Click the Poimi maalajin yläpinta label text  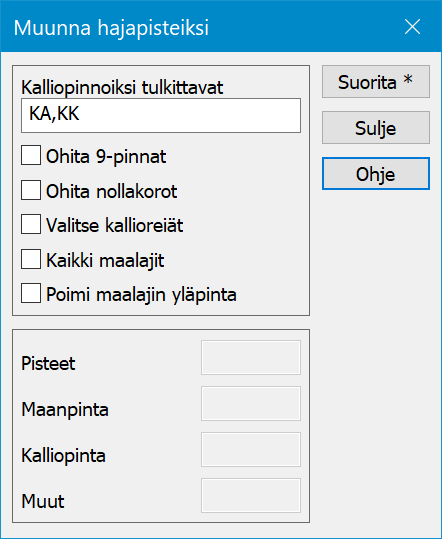(x=141, y=295)
